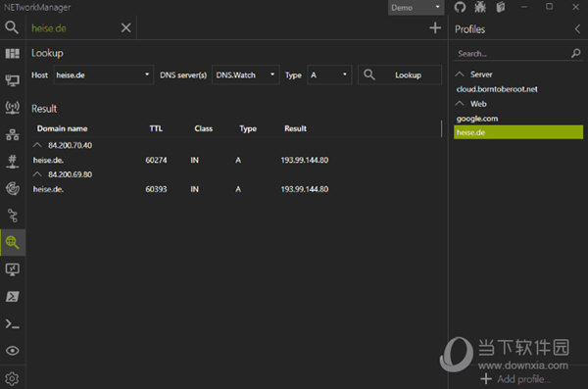Open the Network Interface tool

point(13,80)
